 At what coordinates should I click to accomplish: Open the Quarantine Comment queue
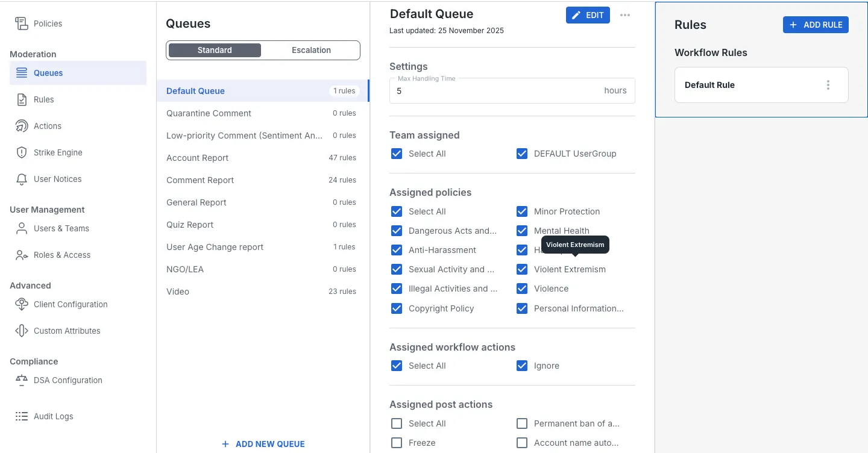coord(263,113)
